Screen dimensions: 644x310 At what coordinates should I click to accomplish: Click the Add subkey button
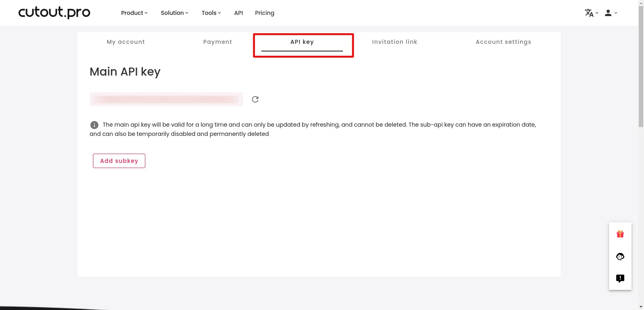tap(119, 161)
